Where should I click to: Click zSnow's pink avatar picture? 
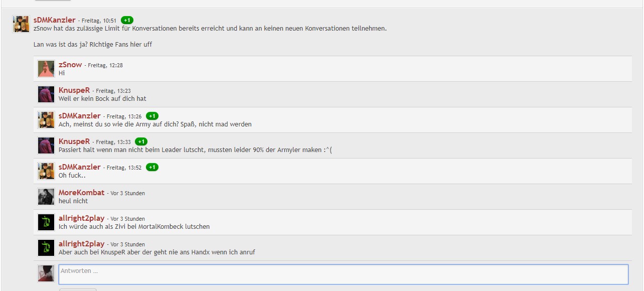click(46, 69)
